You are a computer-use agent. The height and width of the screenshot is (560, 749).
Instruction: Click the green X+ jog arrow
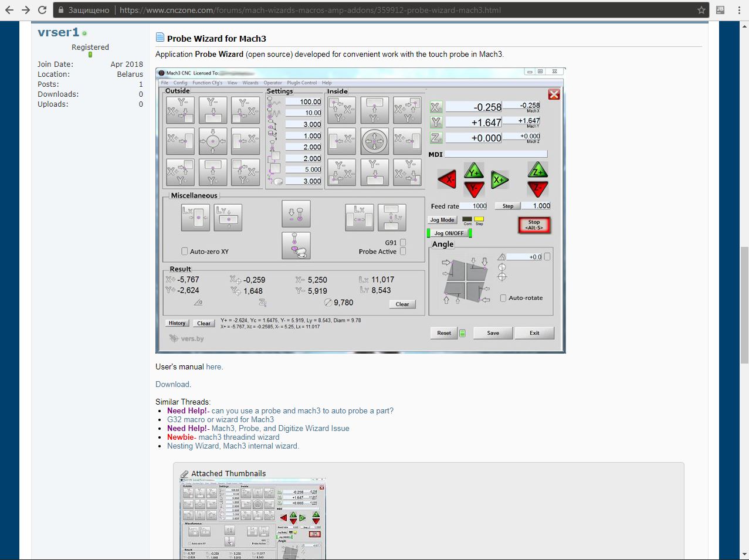[x=500, y=180]
